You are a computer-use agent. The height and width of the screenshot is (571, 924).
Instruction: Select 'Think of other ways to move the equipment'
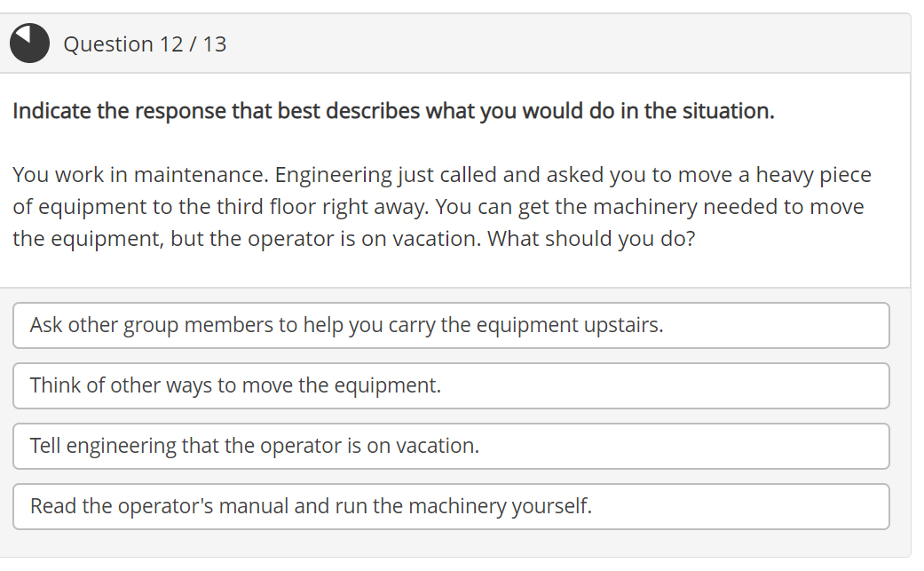click(x=451, y=385)
